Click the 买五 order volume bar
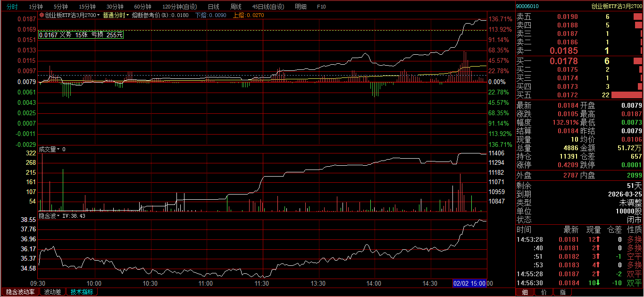Image resolution: width=644 pixels, height=297 pixels. point(627,95)
